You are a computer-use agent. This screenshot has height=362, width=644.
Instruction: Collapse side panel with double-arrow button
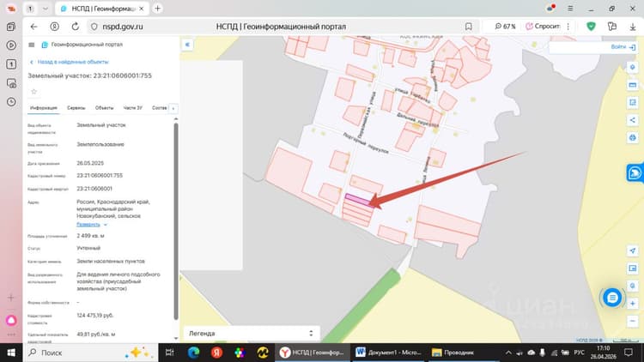click(187, 45)
